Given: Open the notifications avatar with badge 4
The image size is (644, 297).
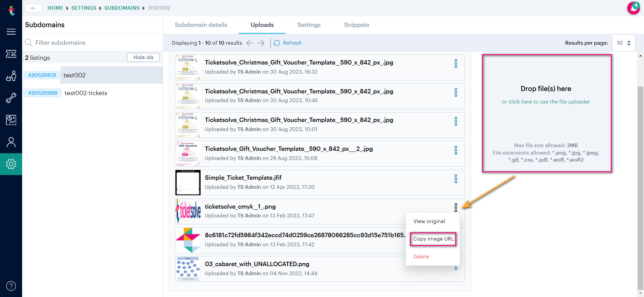Looking at the screenshot, I should click(x=633, y=8).
